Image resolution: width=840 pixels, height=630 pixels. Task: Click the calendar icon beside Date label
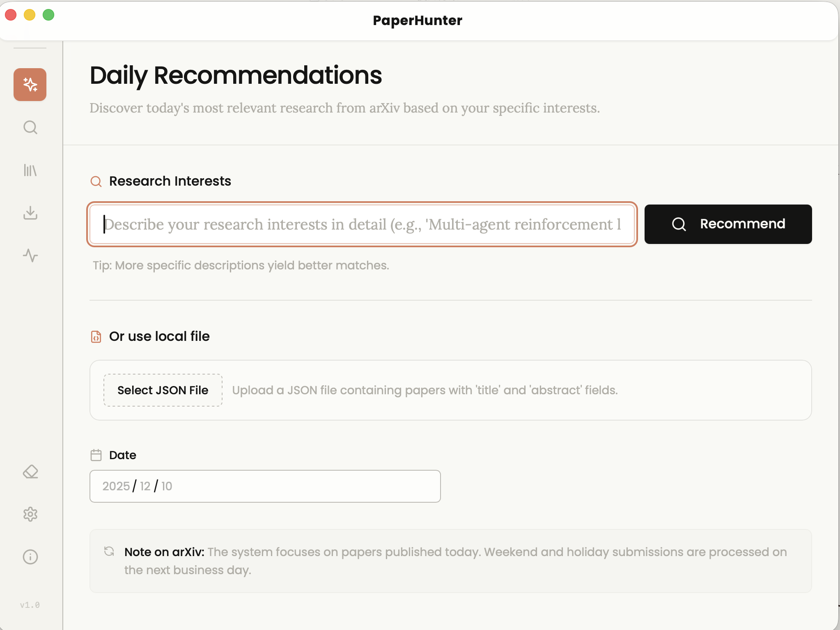point(96,455)
